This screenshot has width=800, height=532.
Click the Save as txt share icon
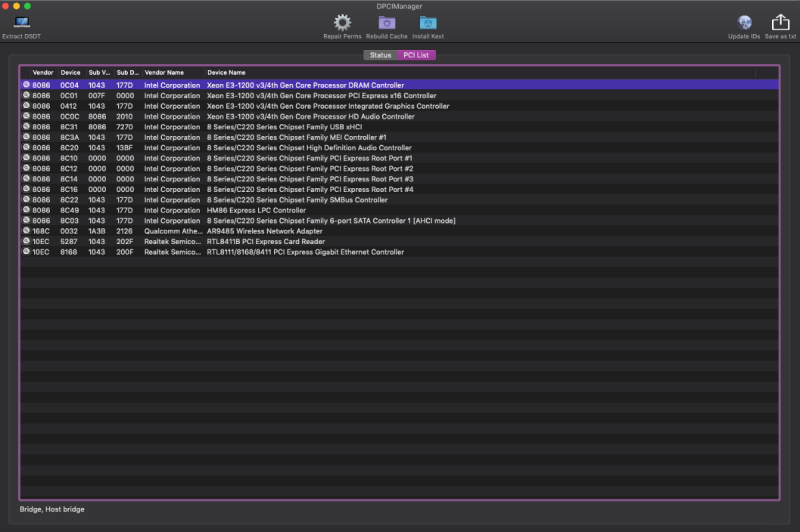click(x=780, y=22)
